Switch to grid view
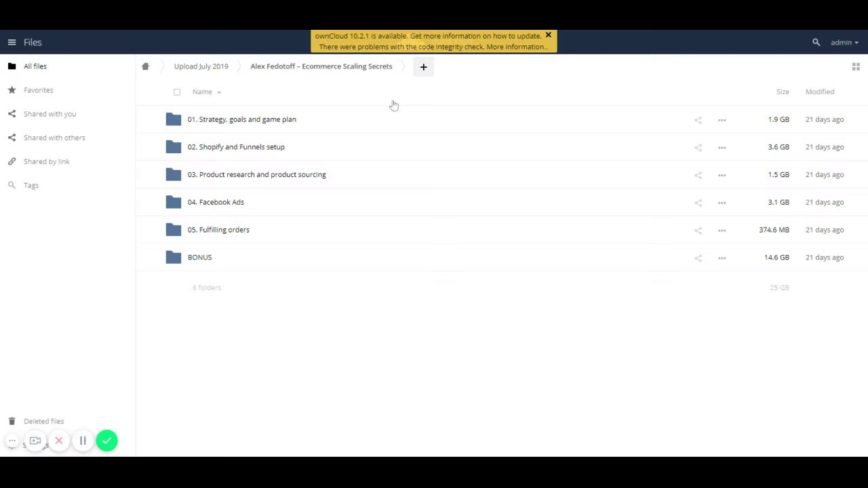The width and height of the screenshot is (868, 488). (856, 66)
